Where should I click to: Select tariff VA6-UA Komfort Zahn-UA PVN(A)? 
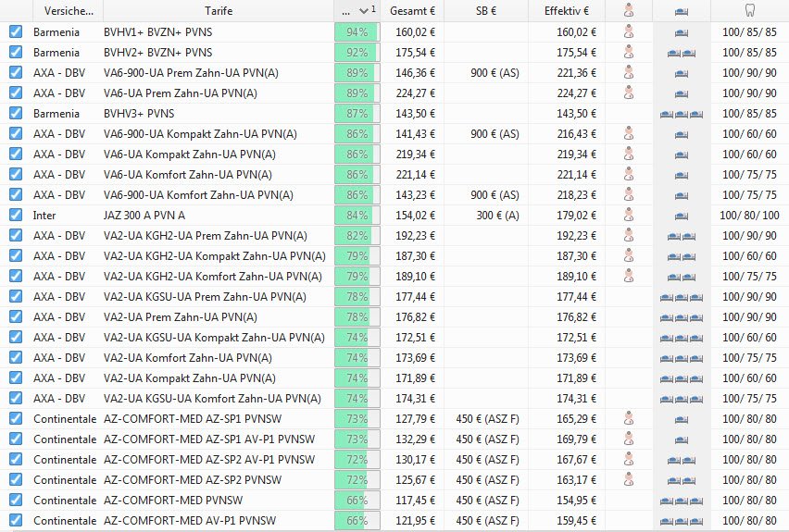[x=188, y=175]
